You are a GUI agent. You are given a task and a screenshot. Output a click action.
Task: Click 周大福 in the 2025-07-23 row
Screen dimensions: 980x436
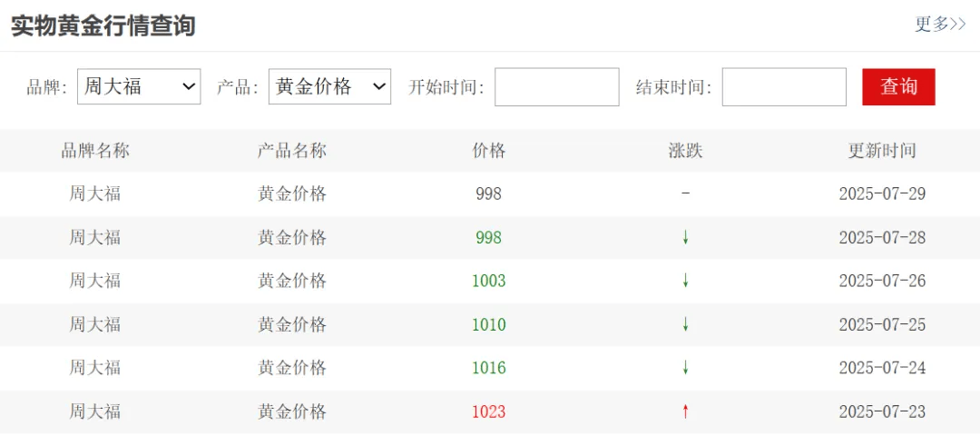click(x=95, y=411)
